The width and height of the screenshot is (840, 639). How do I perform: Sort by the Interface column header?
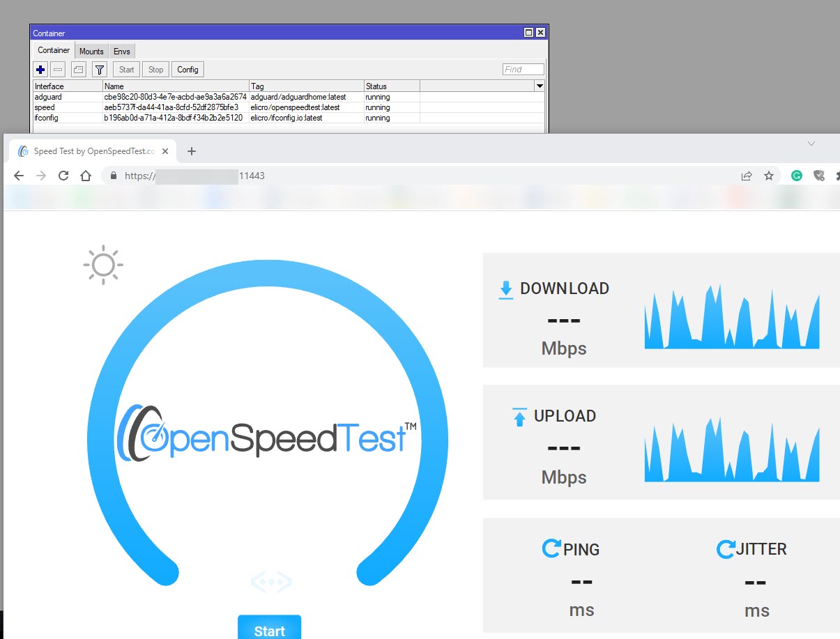(68, 86)
